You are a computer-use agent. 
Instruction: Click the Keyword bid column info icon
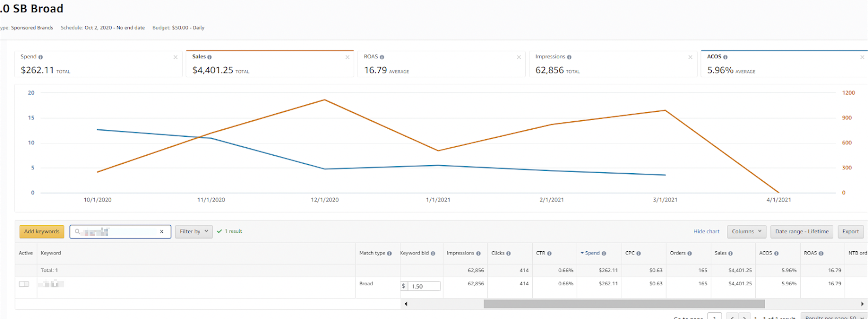pyautogui.click(x=433, y=253)
